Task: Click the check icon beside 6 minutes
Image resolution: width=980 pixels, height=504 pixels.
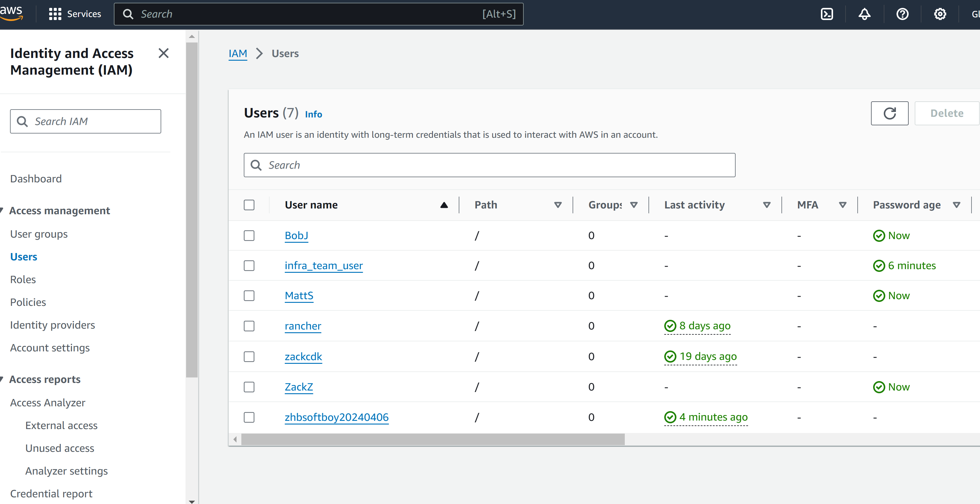Action: click(879, 266)
